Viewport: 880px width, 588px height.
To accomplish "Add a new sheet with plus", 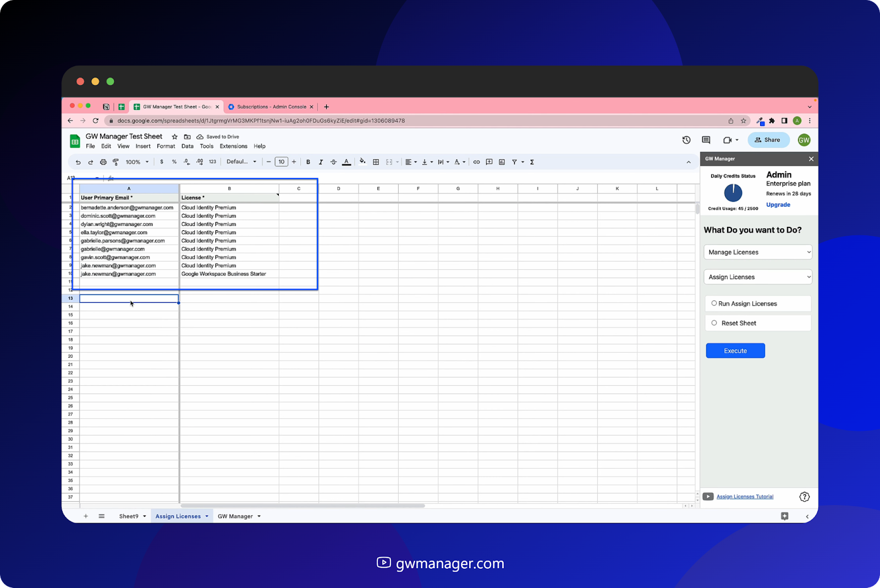I will [x=86, y=516].
